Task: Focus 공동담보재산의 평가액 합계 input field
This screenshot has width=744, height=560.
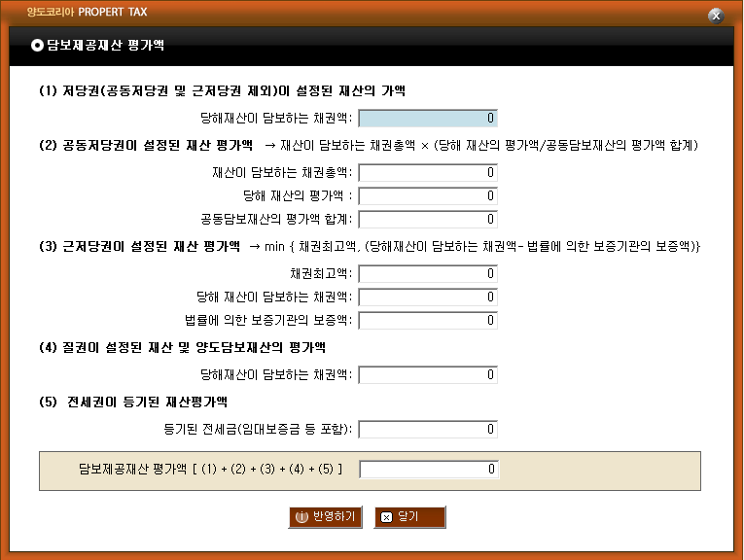Action: point(428,219)
